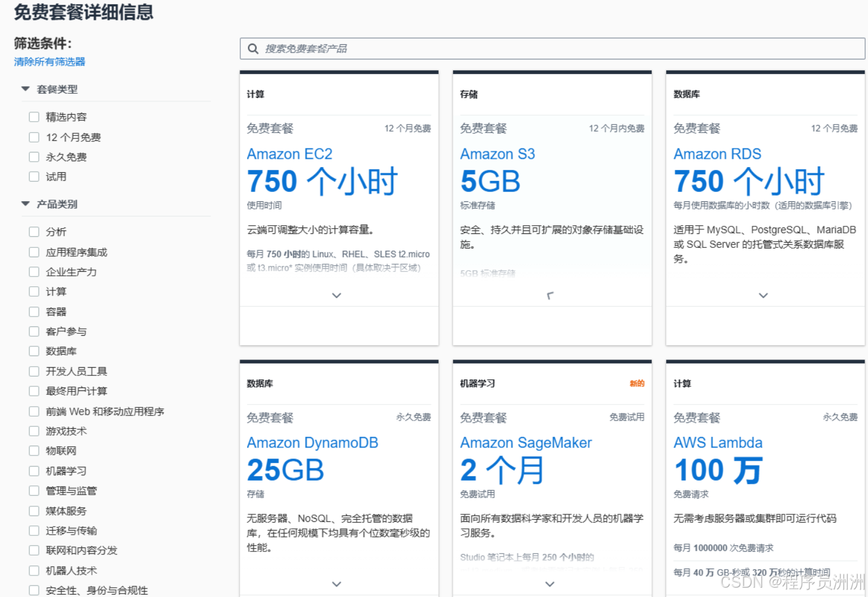Screen dimensions: 868x597
Task: Open the Amazon S3 link
Action: pyautogui.click(x=497, y=154)
